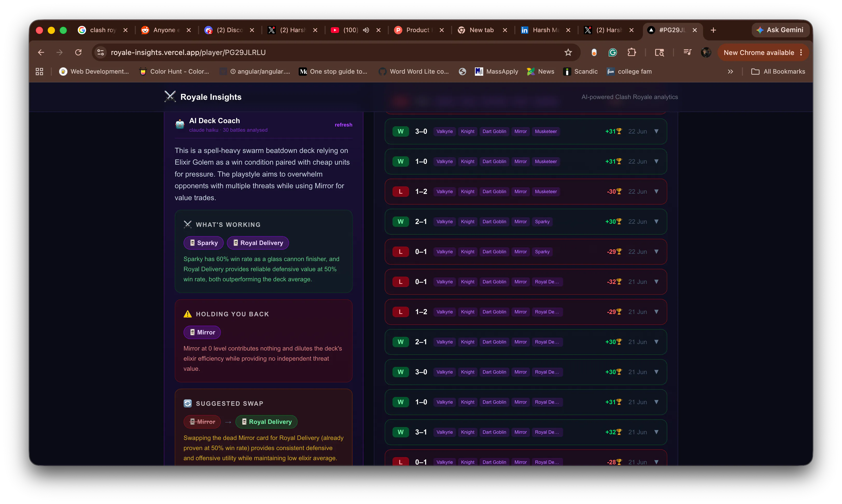Close the "New tab" tab

pyautogui.click(x=505, y=30)
